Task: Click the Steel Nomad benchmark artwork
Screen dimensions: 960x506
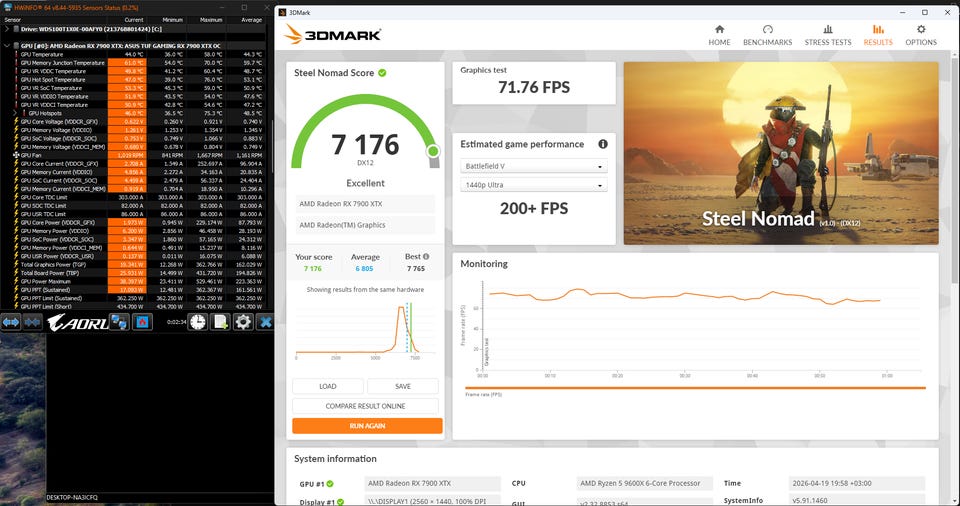Action: pyautogui.click(x=781, y=153)
